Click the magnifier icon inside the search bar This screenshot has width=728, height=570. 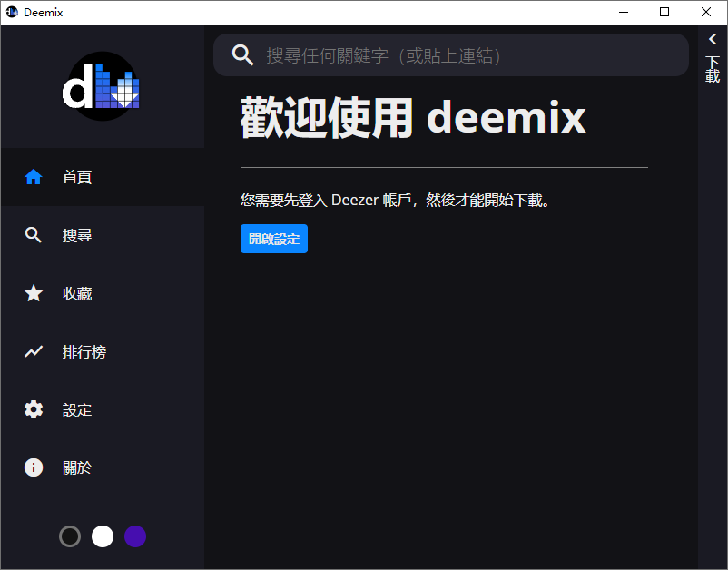tap(242, 54)
